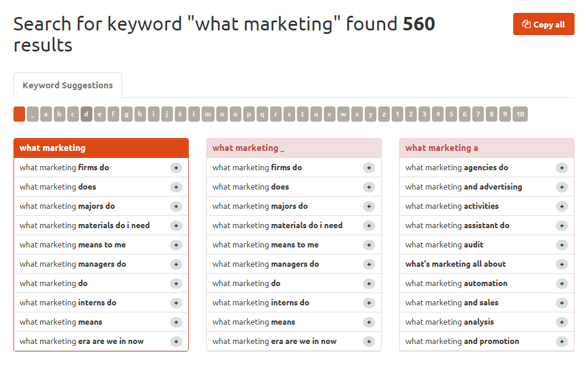Add "what's marketing all about" via plus icon

click(562, 264)
